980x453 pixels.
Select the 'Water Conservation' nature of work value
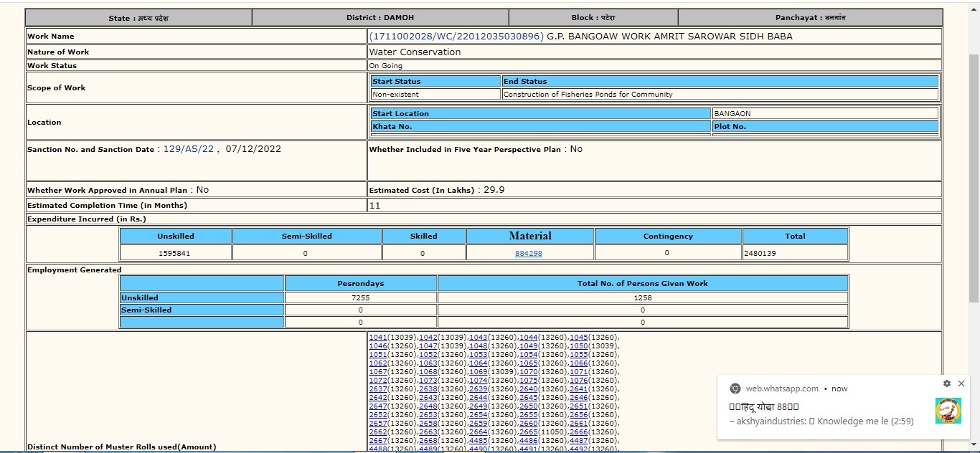click(415, 52)
